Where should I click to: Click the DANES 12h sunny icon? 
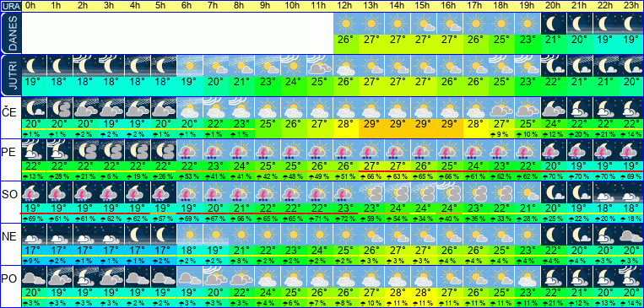click(345, 24)
